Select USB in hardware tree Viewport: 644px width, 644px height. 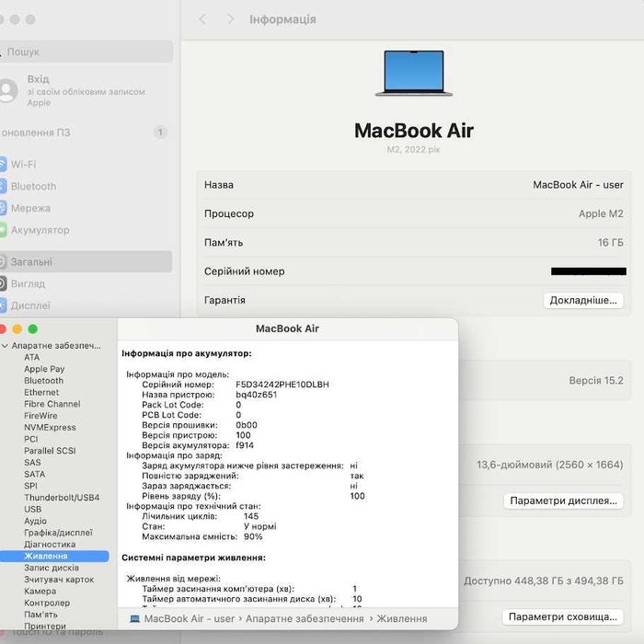pyautogui.click(x=32, y=509)
